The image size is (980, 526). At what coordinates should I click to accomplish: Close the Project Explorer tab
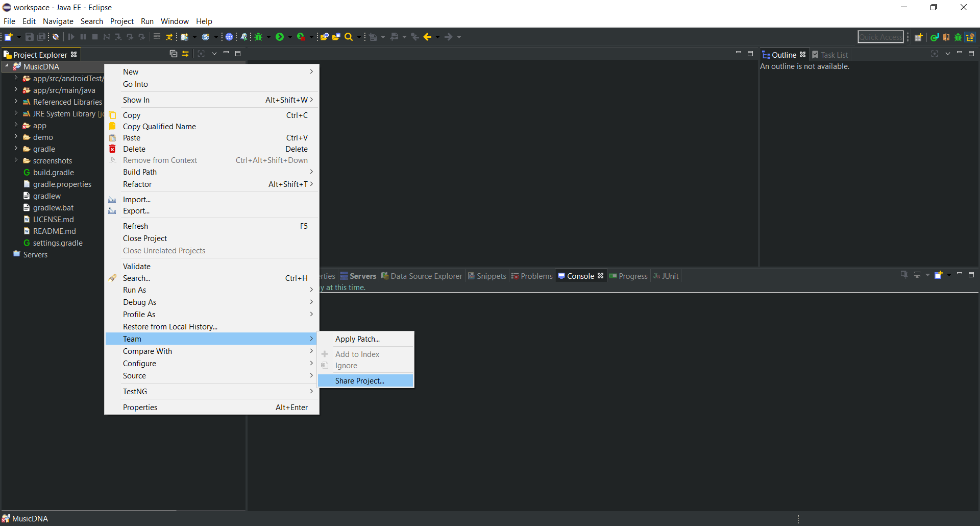(74, 54)
